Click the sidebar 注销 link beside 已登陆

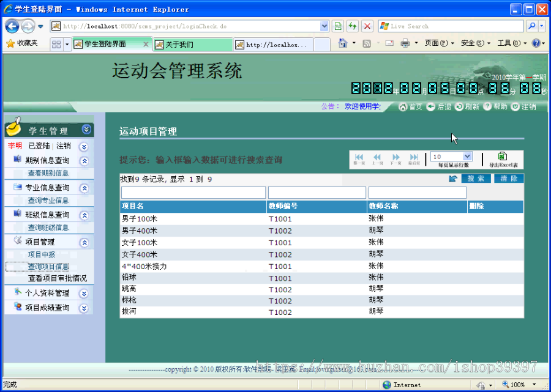(x=64, y=146)
